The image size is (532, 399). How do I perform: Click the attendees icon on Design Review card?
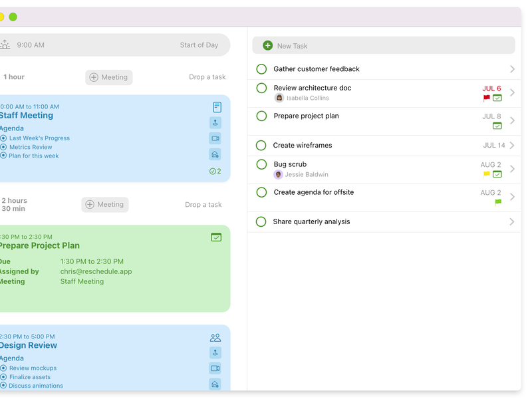point(215,337)
